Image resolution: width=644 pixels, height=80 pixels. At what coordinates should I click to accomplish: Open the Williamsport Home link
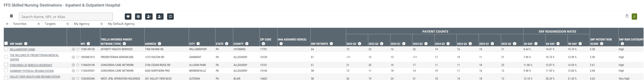(23, 49)
